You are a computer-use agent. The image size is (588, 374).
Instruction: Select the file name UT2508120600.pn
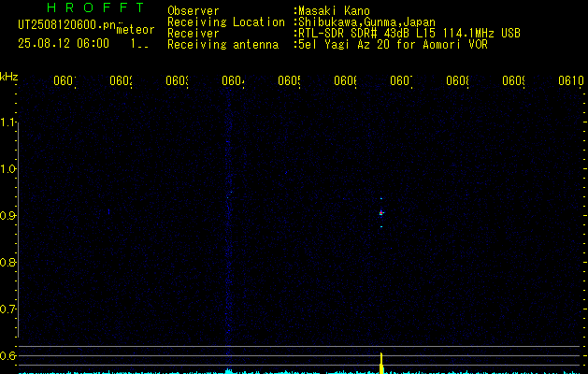(66, 24)
